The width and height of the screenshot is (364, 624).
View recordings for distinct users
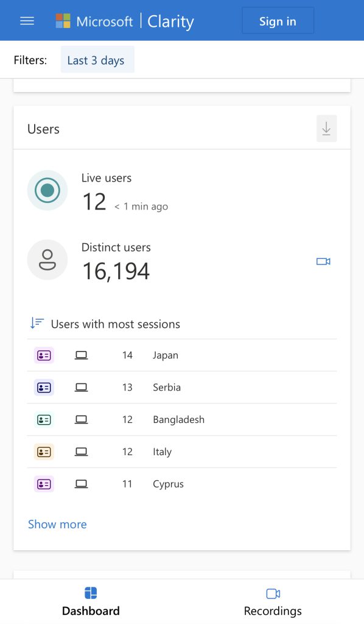point(323,261)
